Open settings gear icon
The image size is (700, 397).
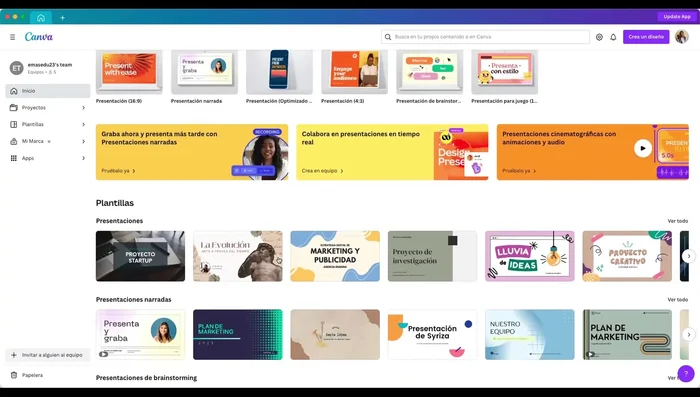coord(599,37)
